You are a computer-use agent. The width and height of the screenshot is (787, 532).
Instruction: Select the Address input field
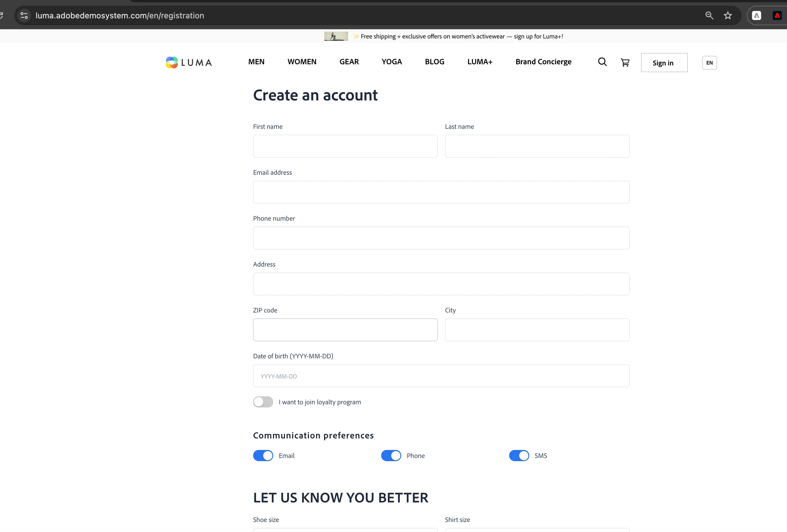(x=441, y=284)
